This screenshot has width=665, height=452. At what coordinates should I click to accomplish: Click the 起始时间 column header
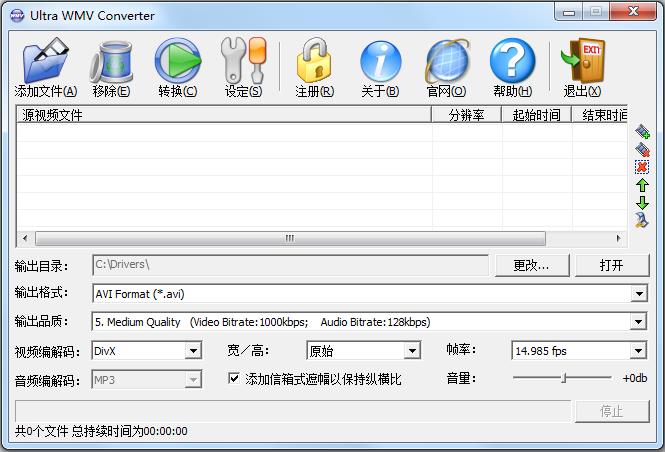536,115
